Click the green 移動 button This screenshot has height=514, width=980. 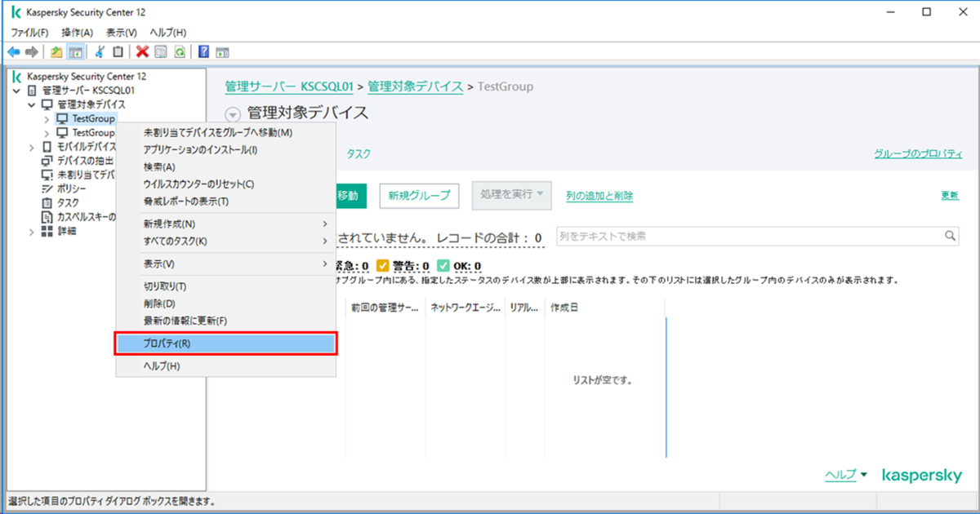pos(350,196)
